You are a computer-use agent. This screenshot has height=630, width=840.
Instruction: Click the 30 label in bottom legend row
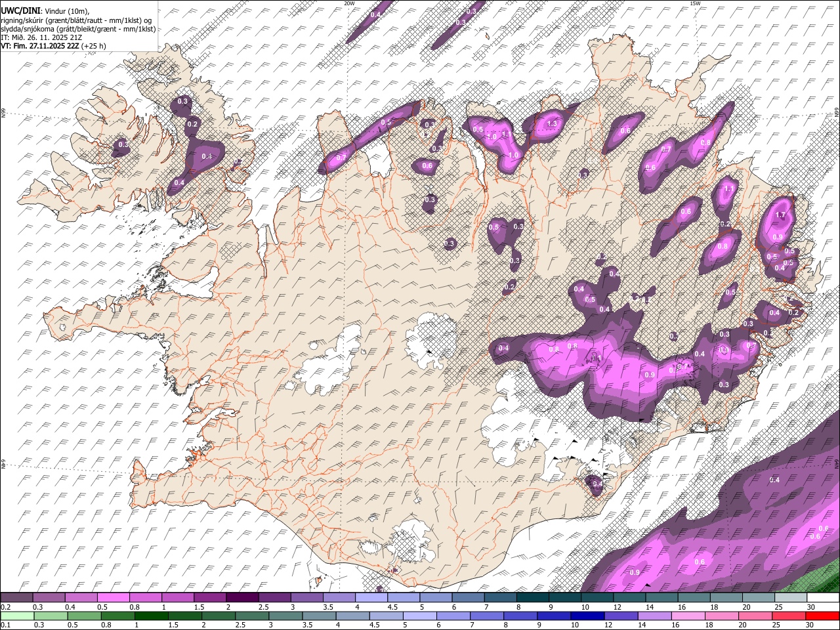coord(810,625)
